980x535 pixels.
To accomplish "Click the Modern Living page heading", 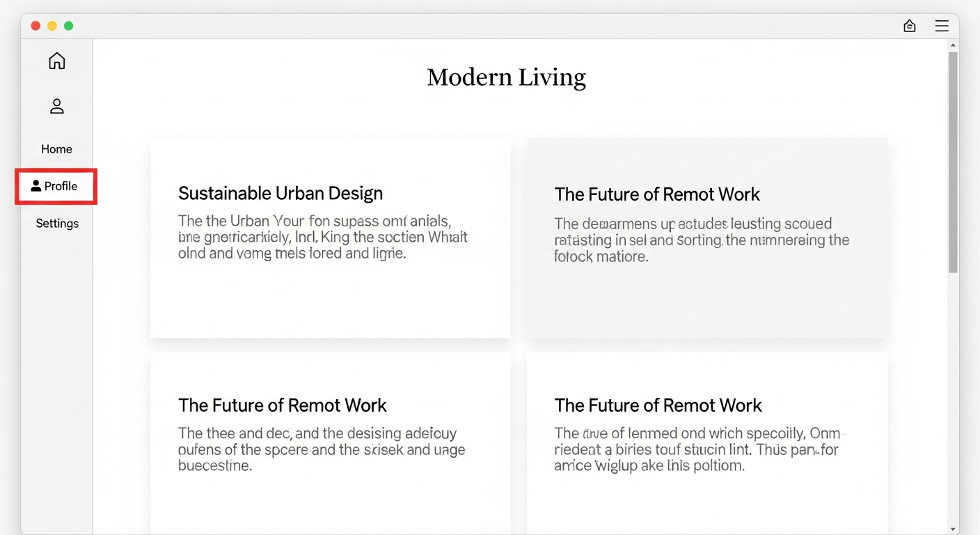I will point(506,77).
